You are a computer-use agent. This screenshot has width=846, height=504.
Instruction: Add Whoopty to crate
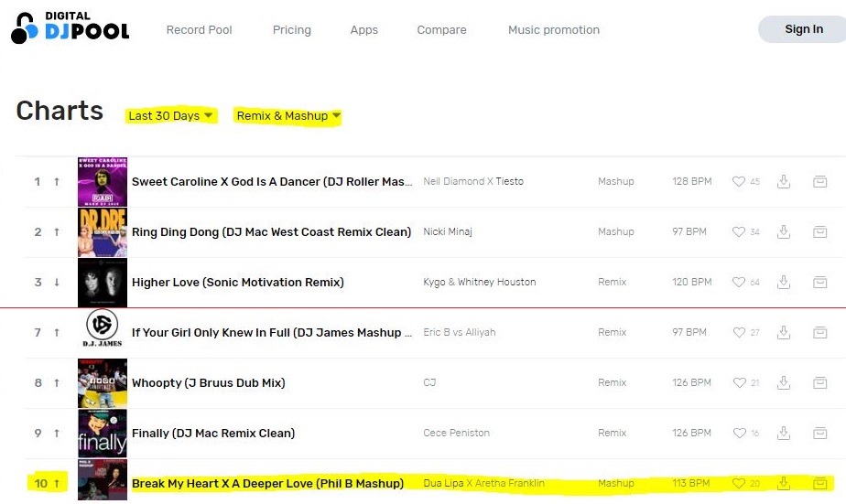[820, 382]
